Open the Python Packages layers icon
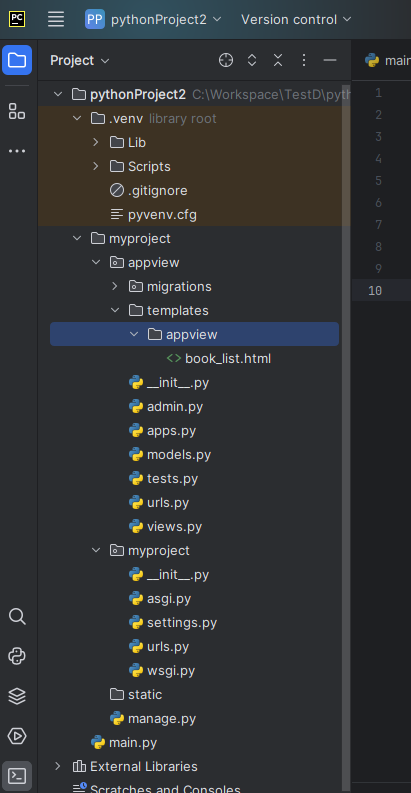 (x=17, y=696)
